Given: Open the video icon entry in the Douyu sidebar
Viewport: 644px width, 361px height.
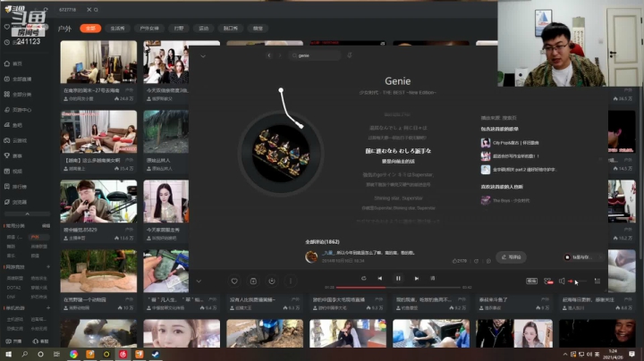Looking at the screenshot, I should pyautogui.click(x=13, y=171).
